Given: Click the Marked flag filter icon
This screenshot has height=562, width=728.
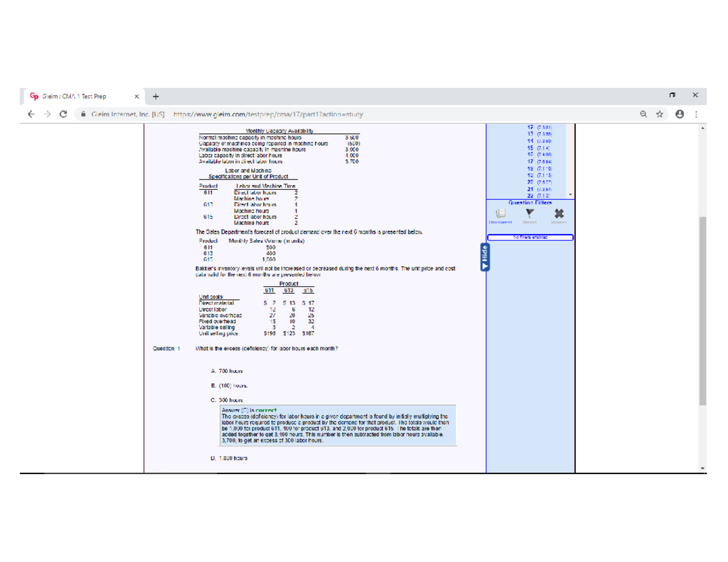Looking at the screenshot, I should tap(530, 213).
